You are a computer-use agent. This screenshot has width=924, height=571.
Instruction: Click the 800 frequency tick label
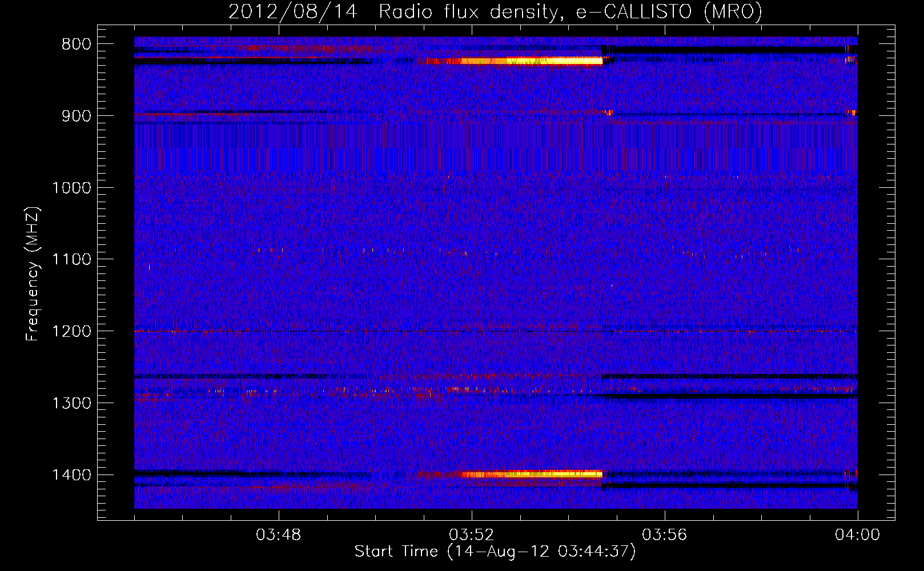76,45
